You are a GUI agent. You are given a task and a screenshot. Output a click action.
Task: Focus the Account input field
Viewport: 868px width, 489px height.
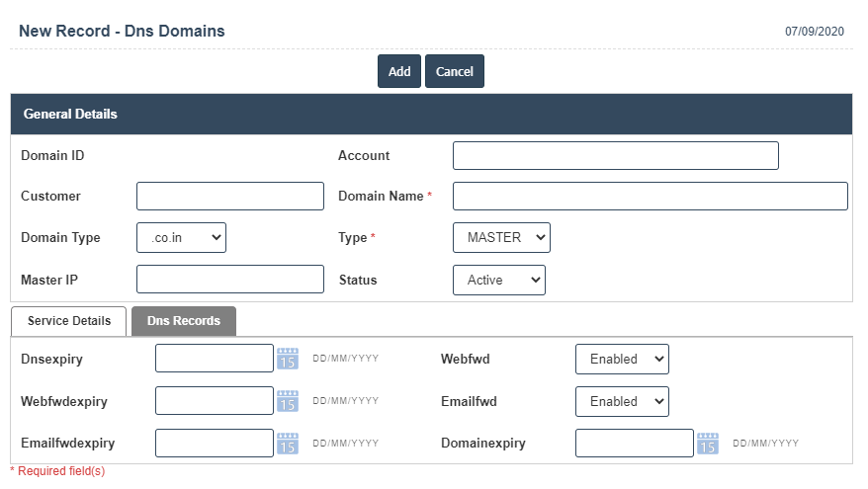[x=615, y=156]
